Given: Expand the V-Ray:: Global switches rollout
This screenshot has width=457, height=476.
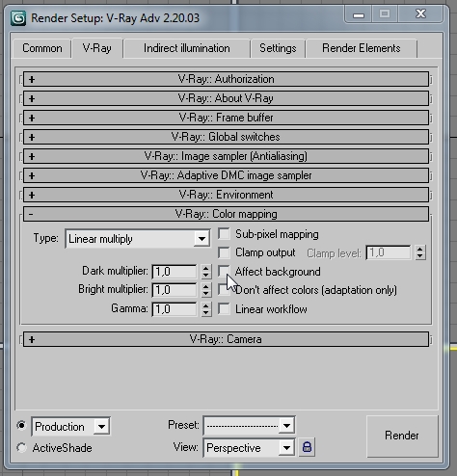Looking at the screenshot, I should pyautogui.click(x=226, y=137).
